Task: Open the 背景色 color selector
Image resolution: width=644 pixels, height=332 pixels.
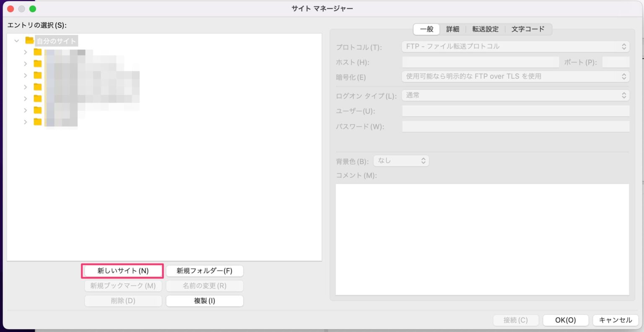Action: 401,161
